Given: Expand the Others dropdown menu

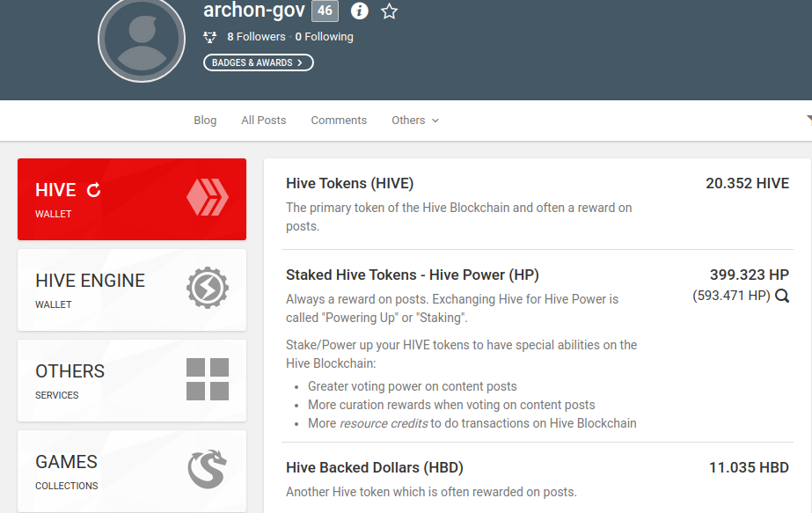Looking at the screenshot, I should coord(415,121).
